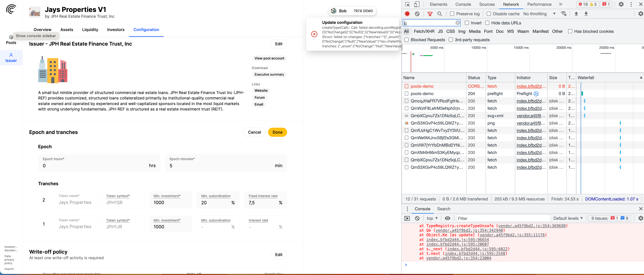
Task: Click the View pool account button
Action: (x=269, y=58)
